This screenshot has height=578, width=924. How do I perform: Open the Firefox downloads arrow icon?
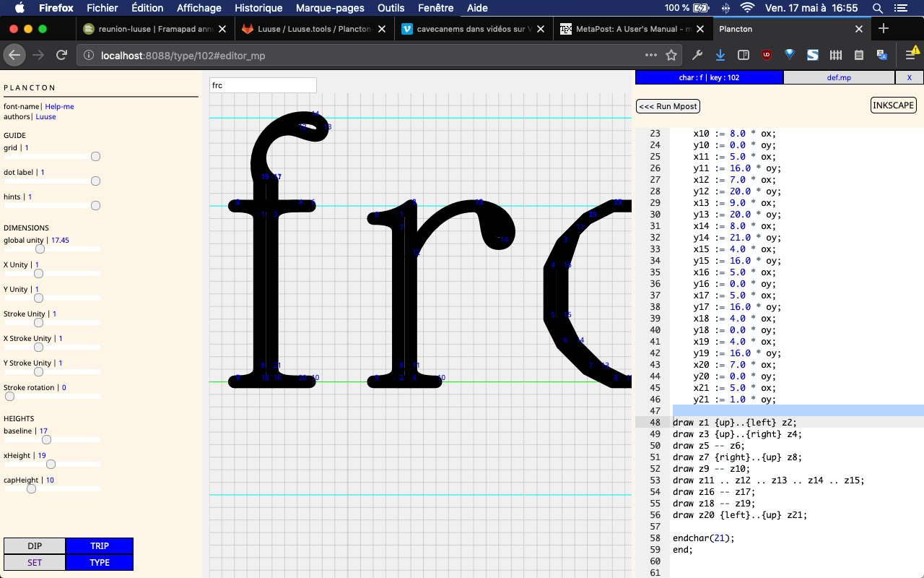[x=720, y=55]
